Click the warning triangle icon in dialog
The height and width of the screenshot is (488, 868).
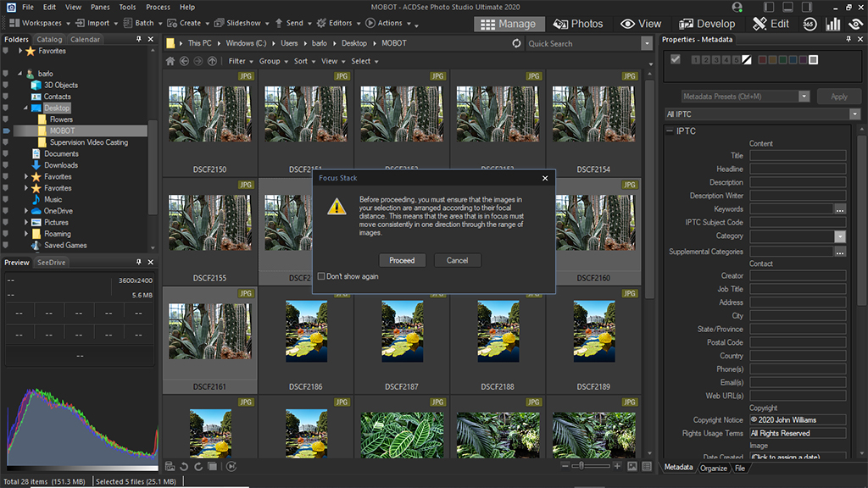pyautogui.click(x=337, y=207)
